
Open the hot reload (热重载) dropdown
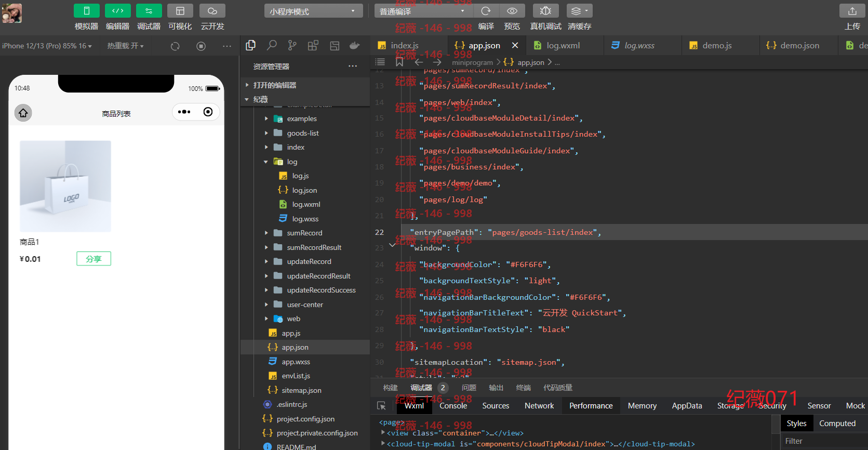[125, 46]
